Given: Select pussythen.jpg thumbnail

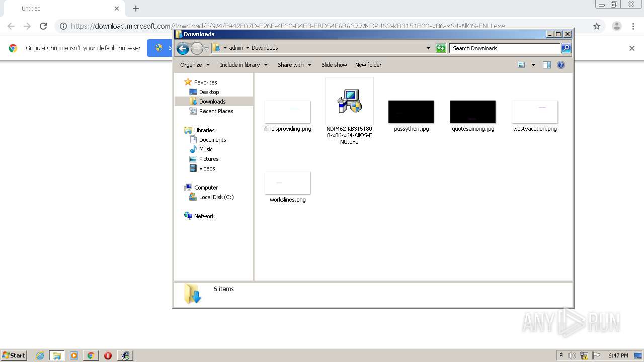Looking at the screenshot, I should tap(411, 112).
